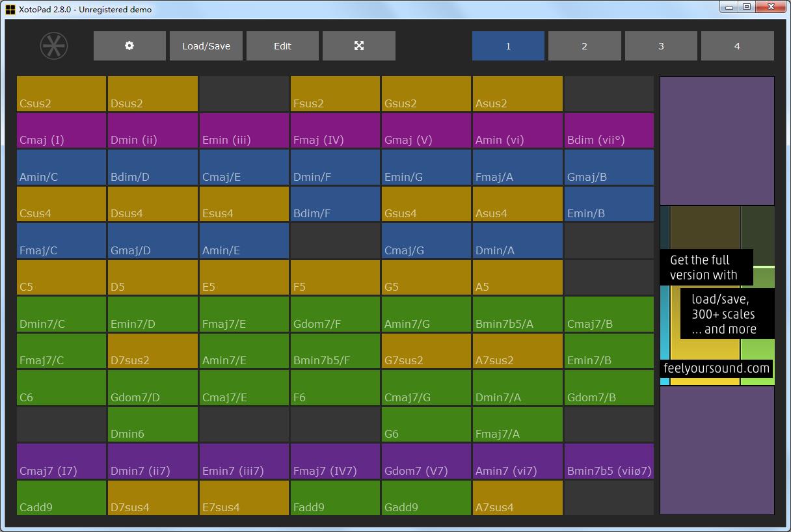
Task: Click the bottom purple side panel
Action: pyautogui.click(x=717, y=450)
